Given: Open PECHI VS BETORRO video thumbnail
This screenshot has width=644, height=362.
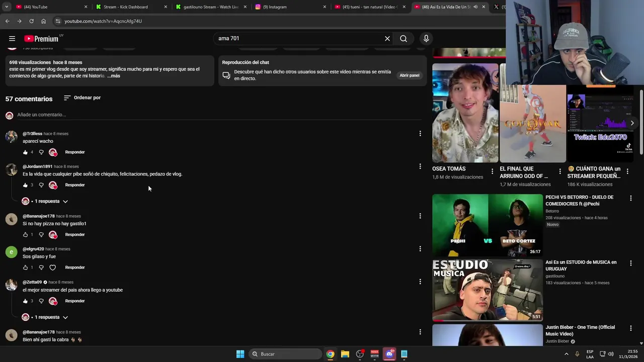Looking at the screenshot, I should pos(488,225).
